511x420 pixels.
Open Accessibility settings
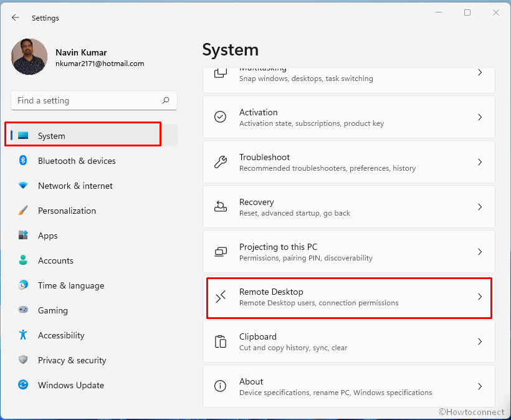tap(94, 335)
